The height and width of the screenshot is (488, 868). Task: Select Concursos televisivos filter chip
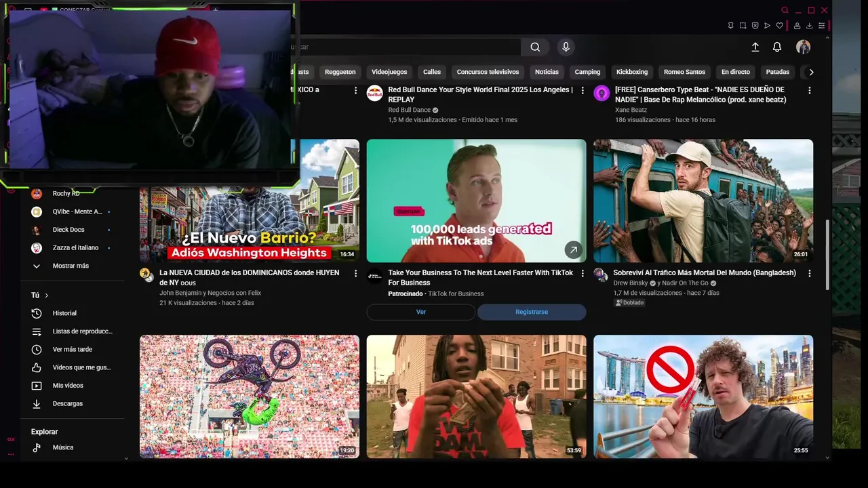(x=488, y=72)
